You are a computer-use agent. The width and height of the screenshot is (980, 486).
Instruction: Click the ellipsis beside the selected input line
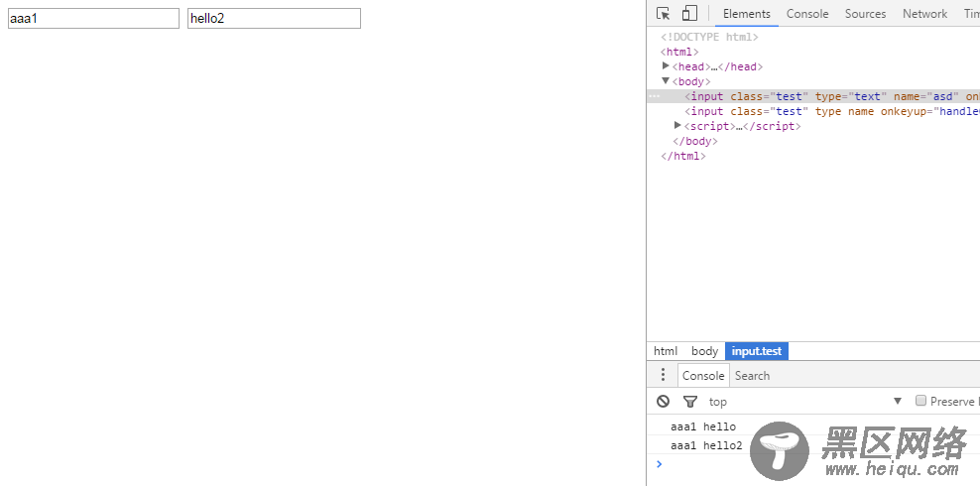tap(654, 96)
